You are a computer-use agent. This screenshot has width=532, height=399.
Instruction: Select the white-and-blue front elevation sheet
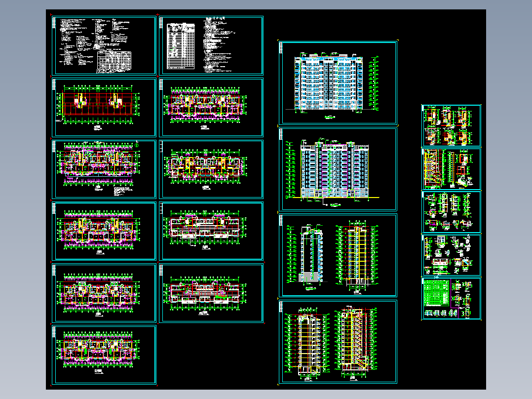pos(338,83)
